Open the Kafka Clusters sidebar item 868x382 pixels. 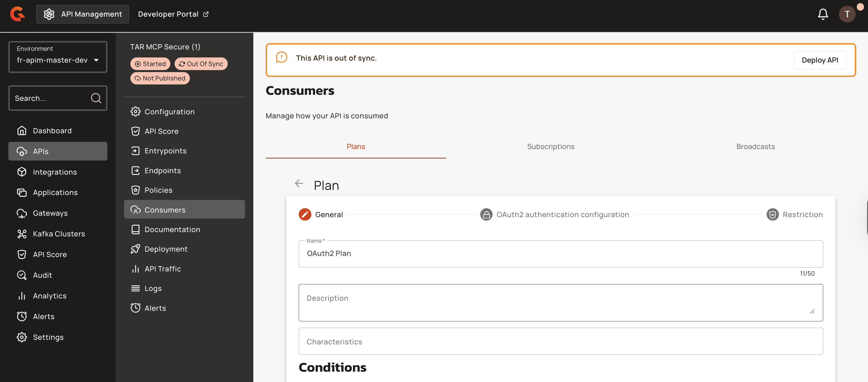tap(58, 234)
